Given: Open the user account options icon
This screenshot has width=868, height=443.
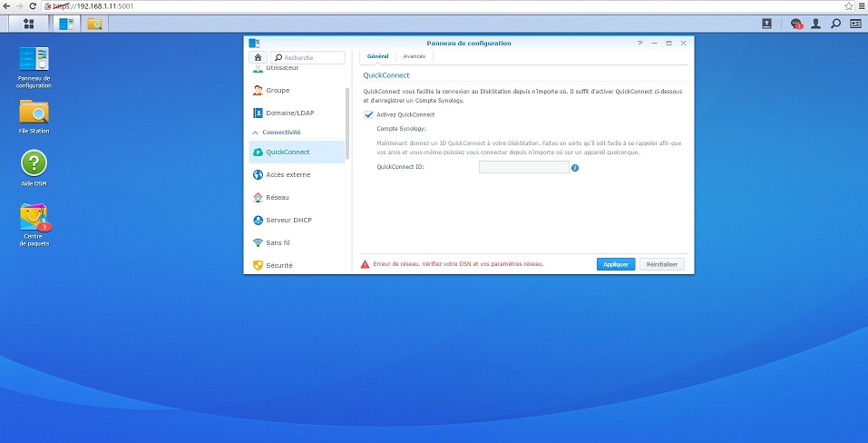Looking at the screenshot, I should pos(815,24).
